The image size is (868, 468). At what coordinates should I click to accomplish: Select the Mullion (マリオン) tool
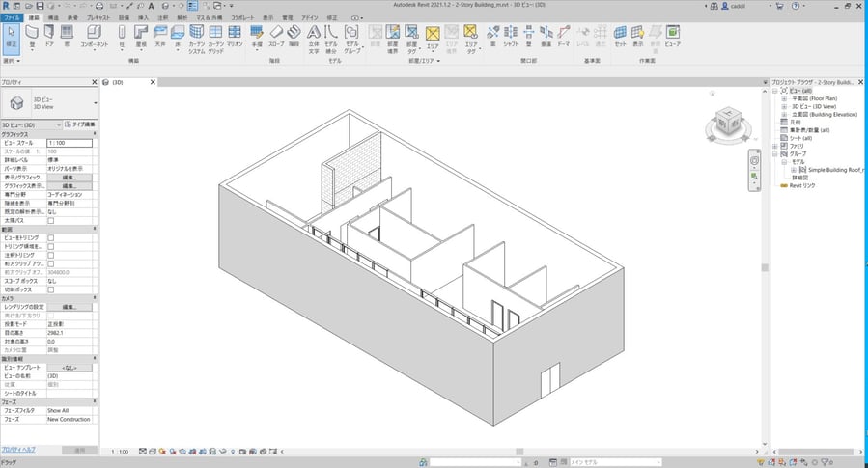click(x=235, y=37)
